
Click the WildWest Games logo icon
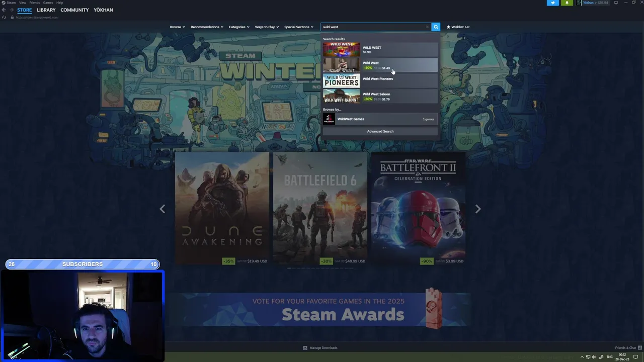click(329, 119)
